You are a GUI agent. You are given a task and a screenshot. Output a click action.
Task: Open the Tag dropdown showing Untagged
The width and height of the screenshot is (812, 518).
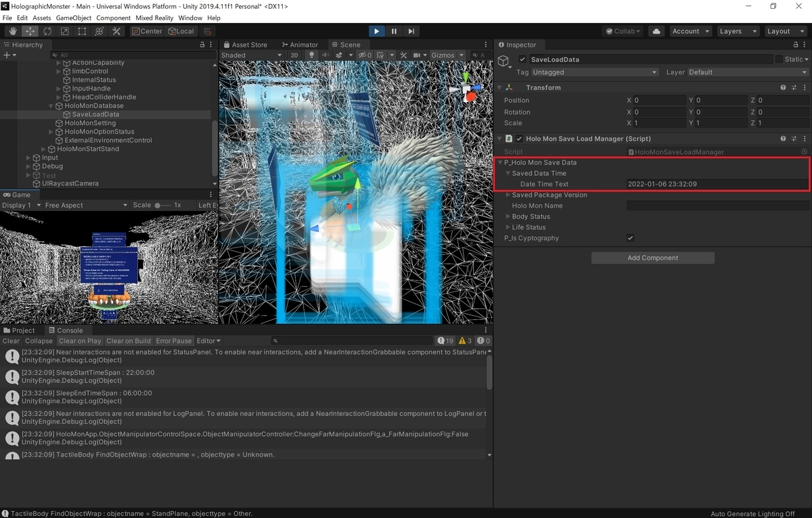594,72
